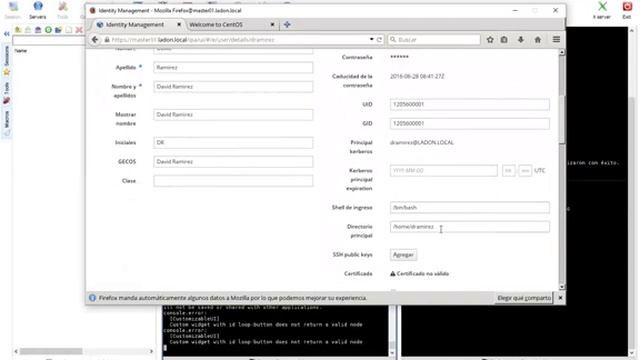Image resolution: width=640 pixels, height=360 pixels.
Task: Click the MobaXterm sidebar search field
Action: [49, 40]
